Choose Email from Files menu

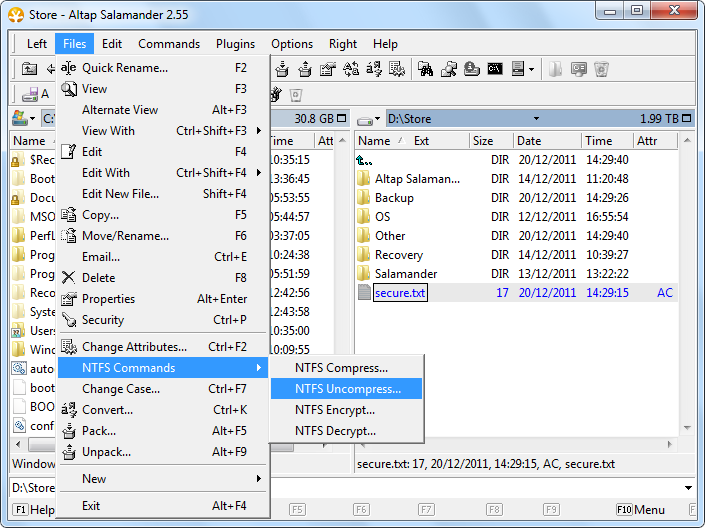click(x=163, y=257)
